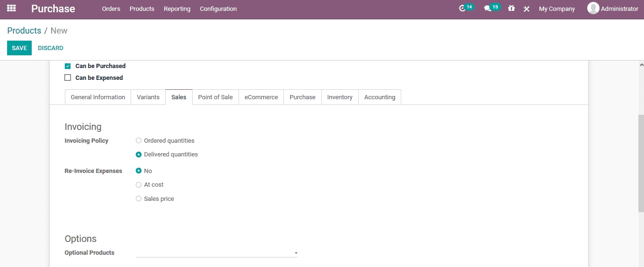The height and width of the screenshot is (267, 644).
Task: Expand the Optional Products dropdown
Action: click(296, 253)
